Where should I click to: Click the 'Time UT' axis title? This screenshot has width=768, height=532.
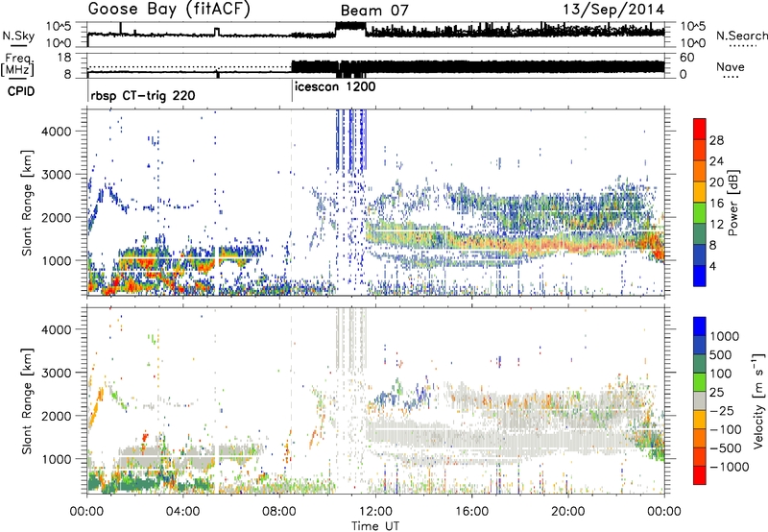click(375, 526)
